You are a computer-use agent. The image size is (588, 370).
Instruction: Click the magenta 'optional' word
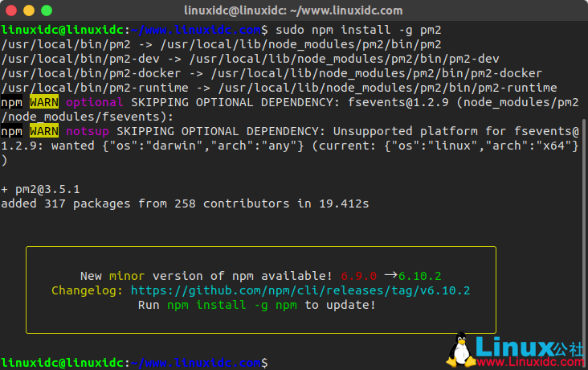point(95,102)
